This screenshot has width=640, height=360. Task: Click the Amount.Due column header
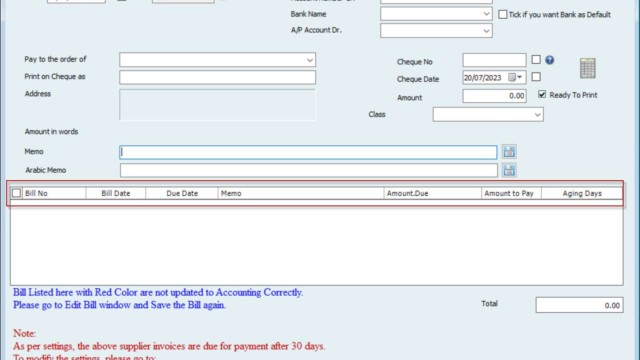tap(433, 193)
